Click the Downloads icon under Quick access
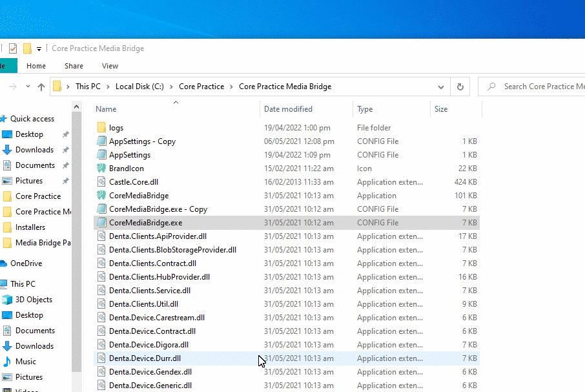The width and height of the screenshot is (585, 392). 7,150
